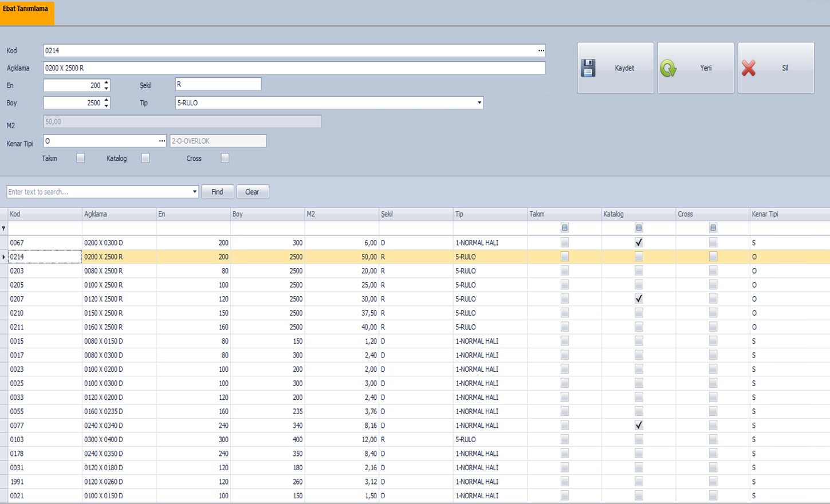Select the Ebat Tanımlama tab
Screen dimensions: 830x504
click(x=26, y=12)
